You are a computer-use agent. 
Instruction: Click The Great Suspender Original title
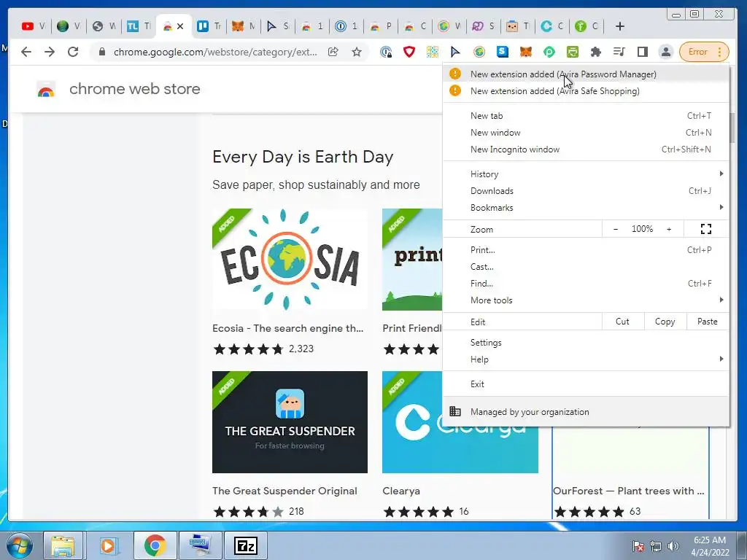pos(285,491)
